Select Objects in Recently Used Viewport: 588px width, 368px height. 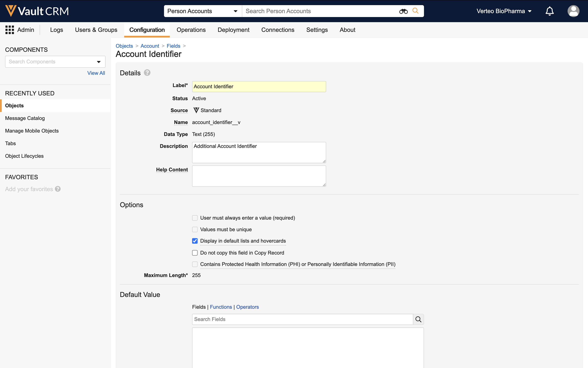click(55, 106)
